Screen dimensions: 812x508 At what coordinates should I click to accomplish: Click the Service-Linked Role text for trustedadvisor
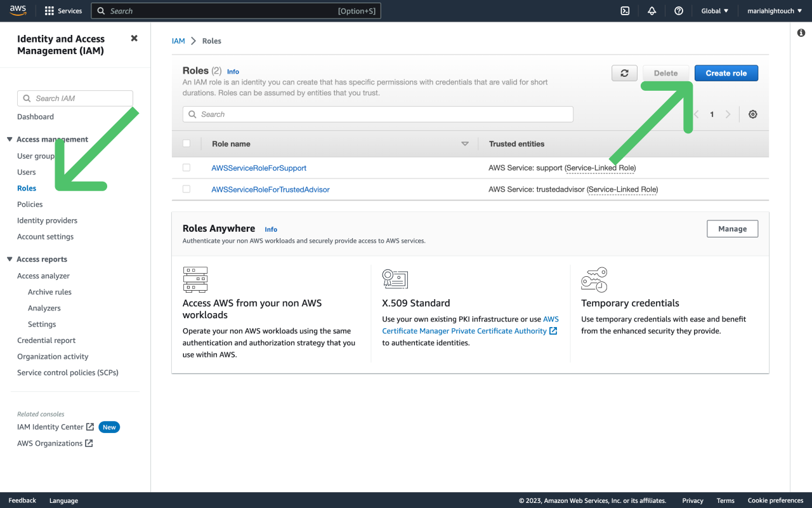[x=622, y=190]
